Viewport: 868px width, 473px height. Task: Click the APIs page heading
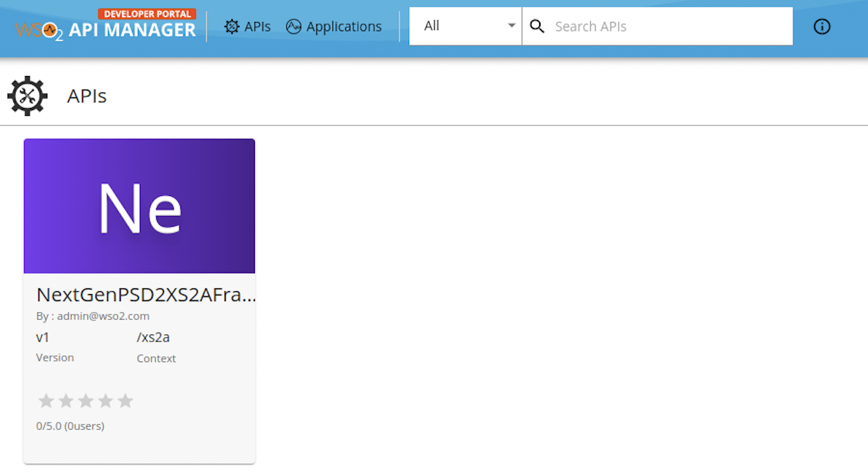click(87, 96)
